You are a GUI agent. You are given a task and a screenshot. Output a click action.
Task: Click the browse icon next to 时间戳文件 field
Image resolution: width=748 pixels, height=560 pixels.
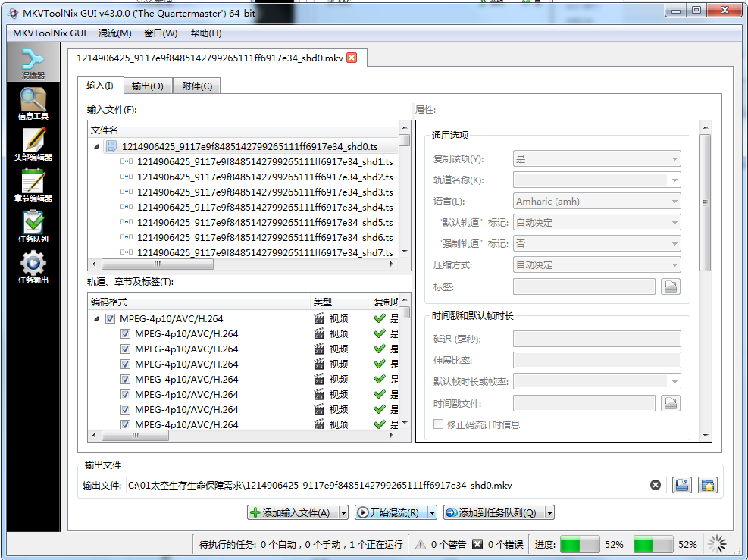coord(670,403)
